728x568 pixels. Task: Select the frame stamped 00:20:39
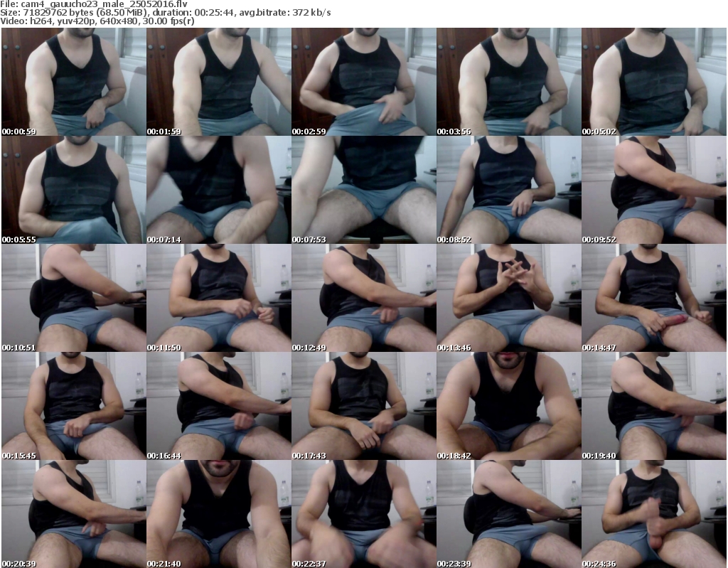point(74,514)
